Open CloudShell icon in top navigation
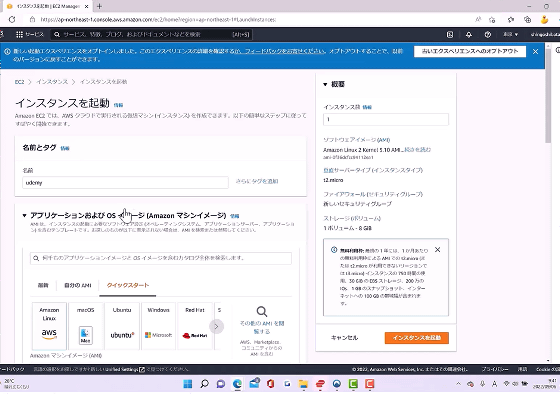 pos(450,34)
